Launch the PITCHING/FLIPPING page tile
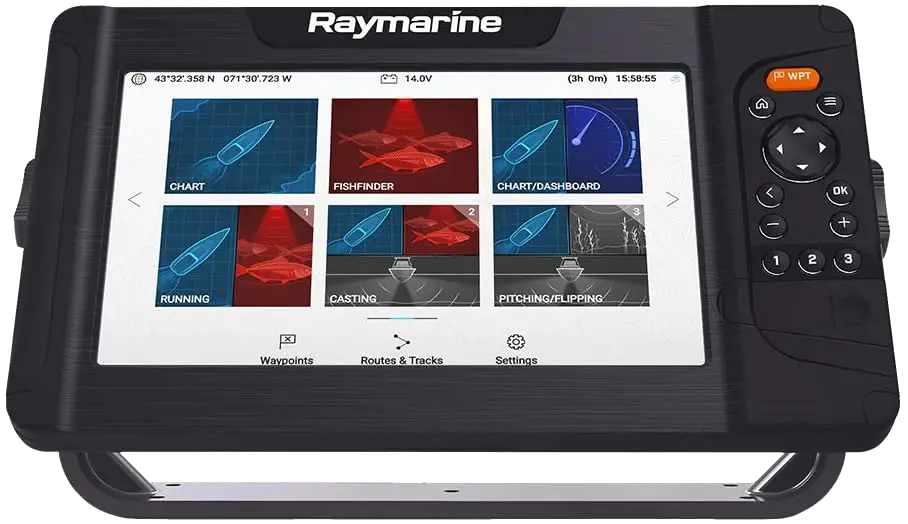 pos(570,256)
